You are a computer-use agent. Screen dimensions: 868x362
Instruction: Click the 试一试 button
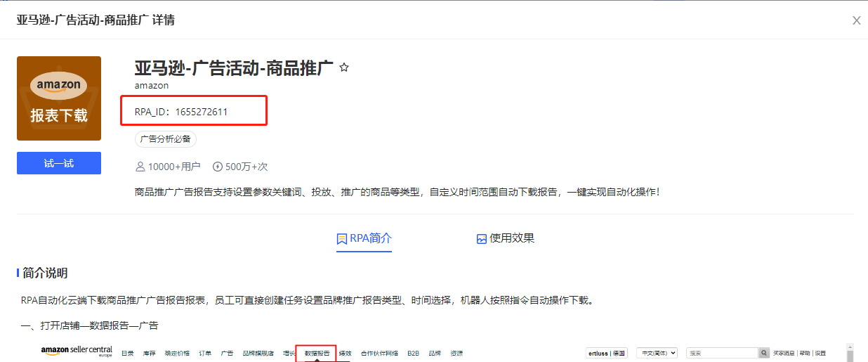[x=59, y=163]
